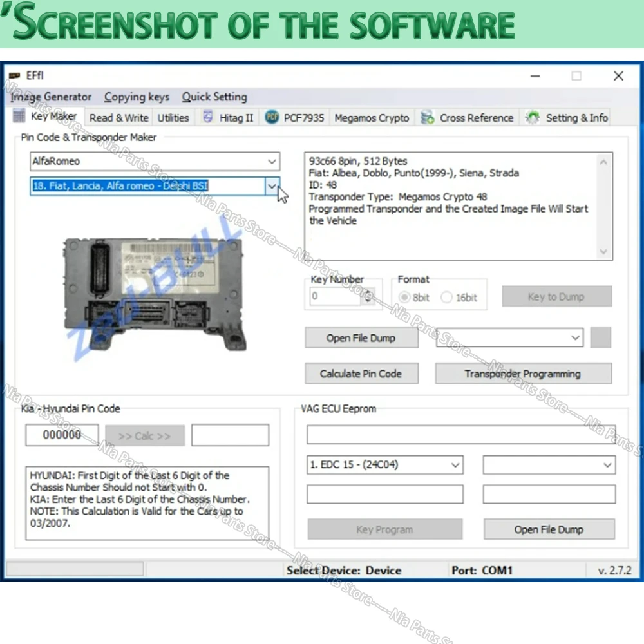The width and height of the screenshot is (644, 644).
Task: Close the EFfl window
Action: pyautogui.click(x=618, y=76)
